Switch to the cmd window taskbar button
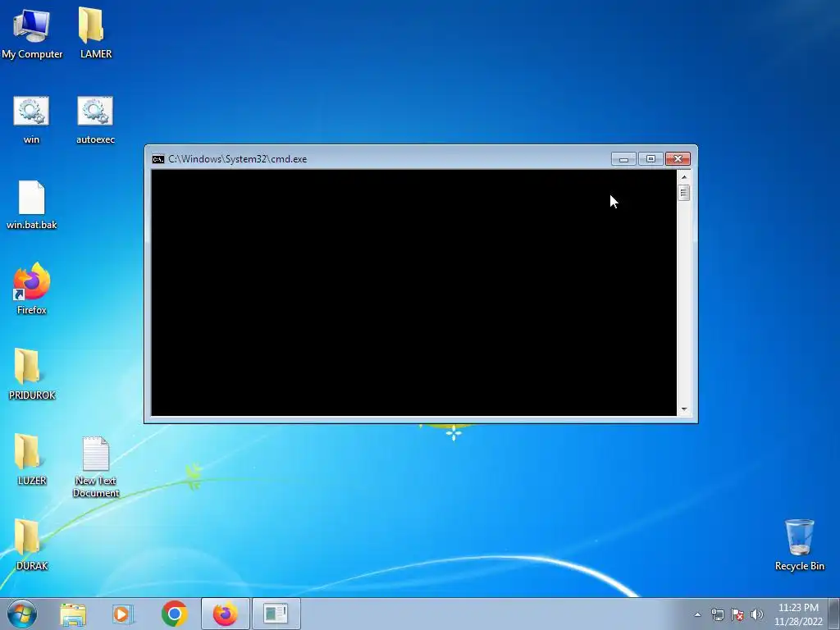 276,614
